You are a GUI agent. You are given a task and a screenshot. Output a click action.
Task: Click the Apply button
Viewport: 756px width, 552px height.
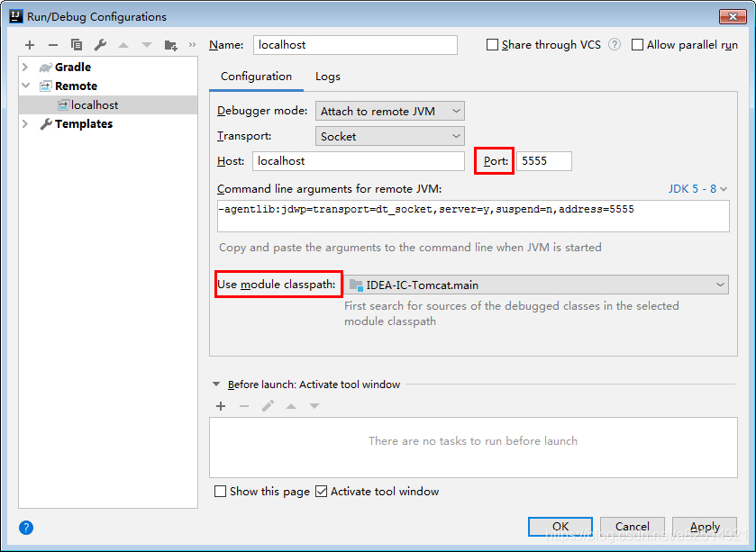(705, 527)
